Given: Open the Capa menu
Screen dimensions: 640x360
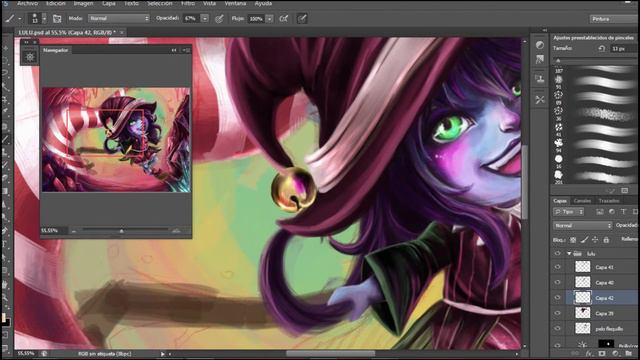Looking at the screenshot, I should [109, 3].
